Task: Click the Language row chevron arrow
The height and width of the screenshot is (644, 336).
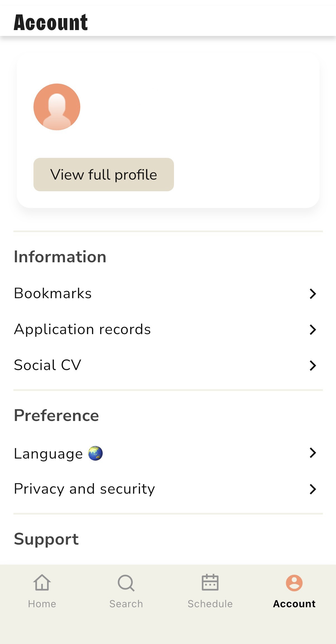Action: tap(313, 453)
